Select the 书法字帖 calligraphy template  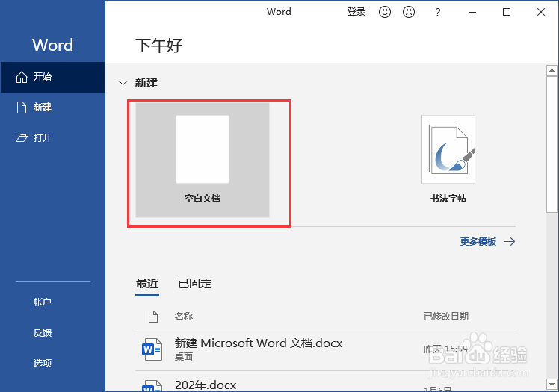(x=448, y=158)
